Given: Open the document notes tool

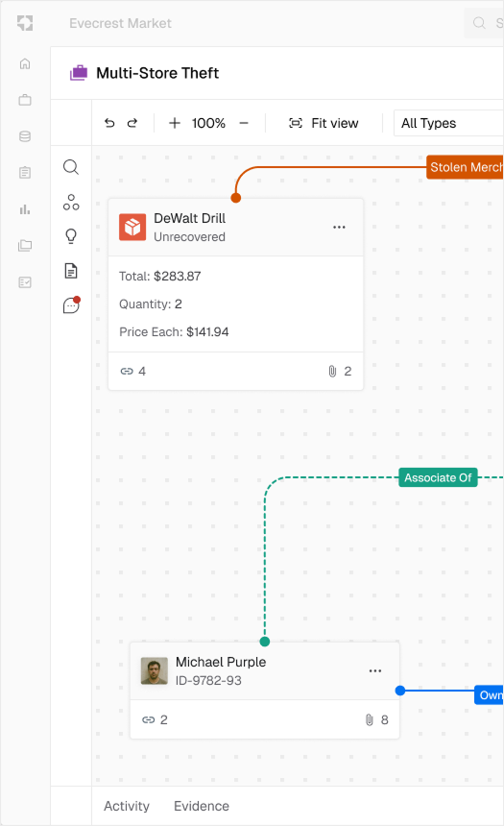Looking at the screenshot, I should (71, 271).
